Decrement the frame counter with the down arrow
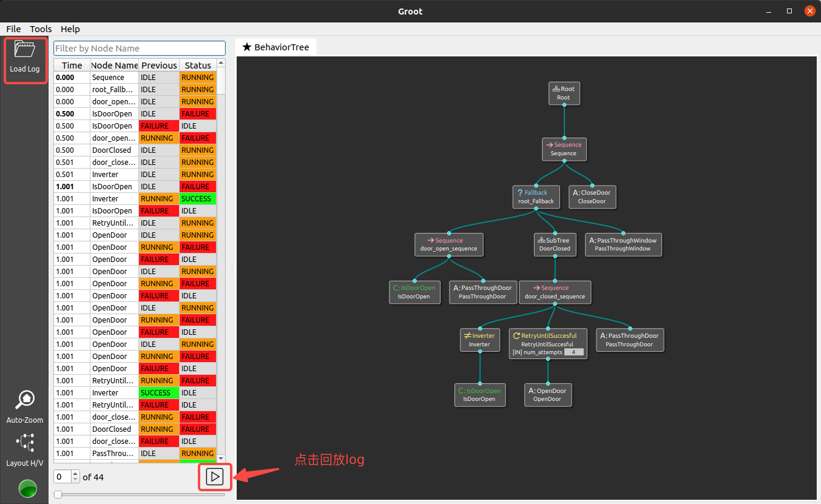 tap(75, 480)
